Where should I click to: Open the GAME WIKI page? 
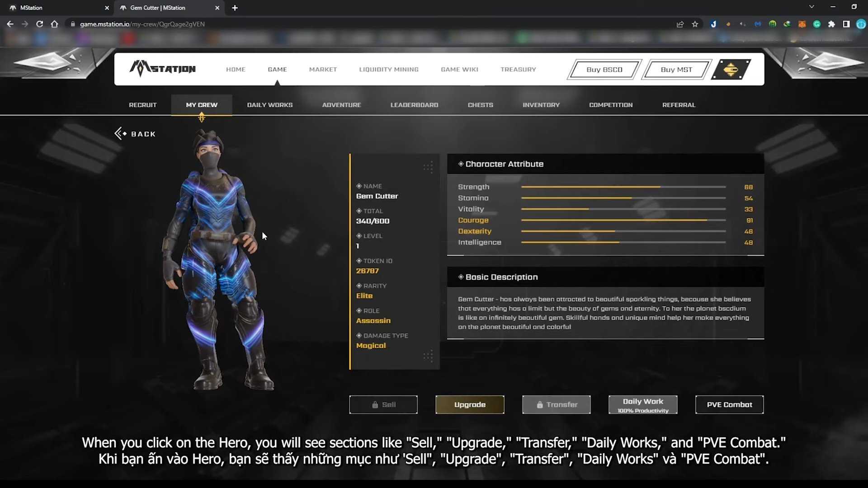pyautogui.click(x=459, y=69)
